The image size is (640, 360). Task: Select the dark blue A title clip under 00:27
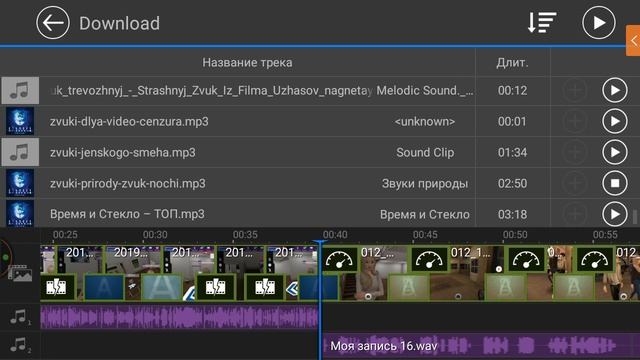coord(104,287)
